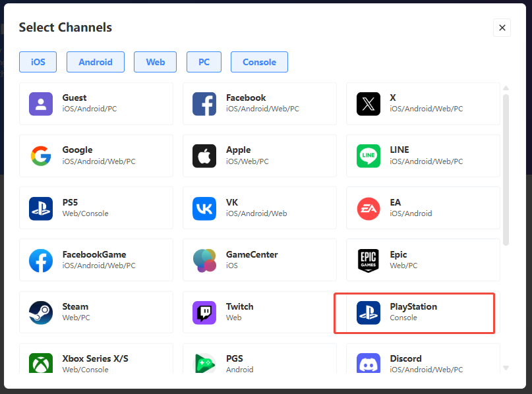Click the "Google" channel name
This screenshot has height=394, width=532.
point(77,150)
